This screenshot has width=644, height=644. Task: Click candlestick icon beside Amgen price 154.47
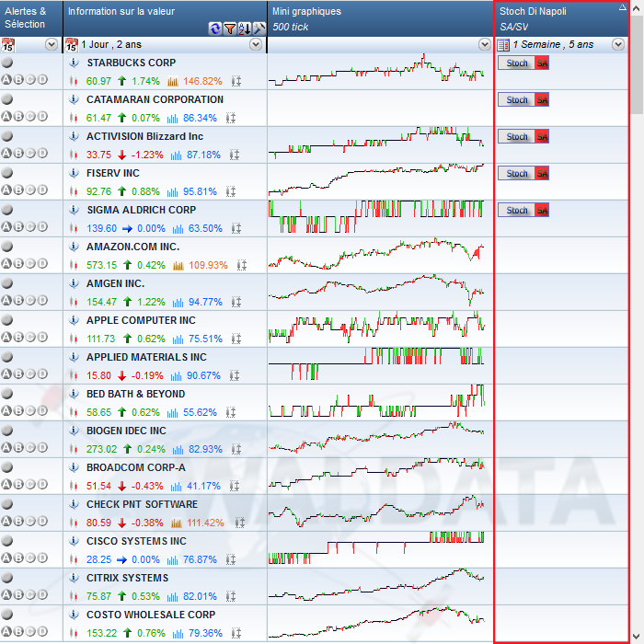click(74, 302)
